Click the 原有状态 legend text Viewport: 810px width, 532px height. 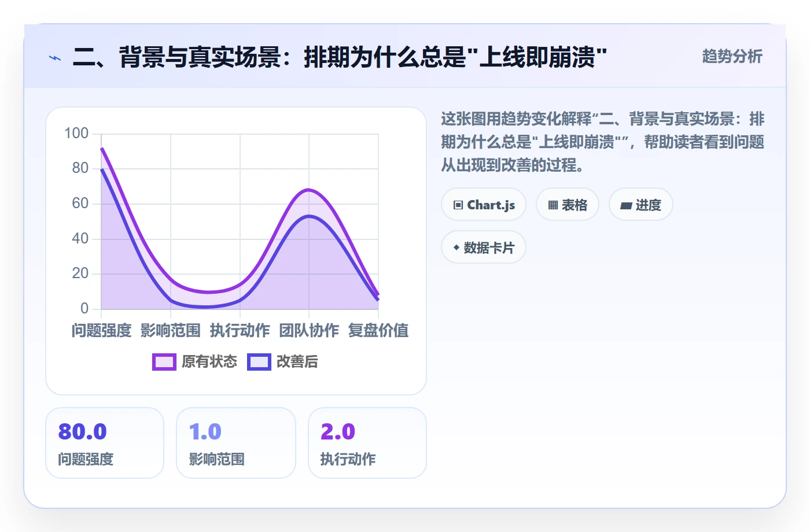coord(209,362)
